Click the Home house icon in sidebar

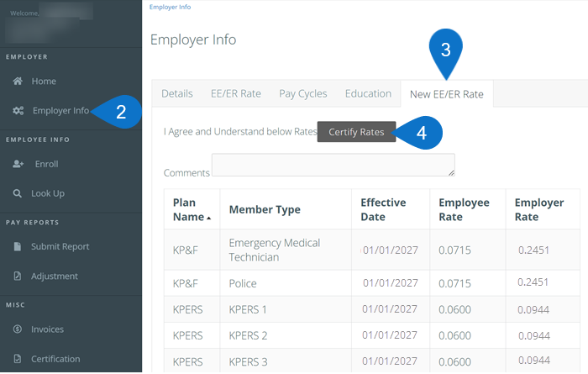[18, 82]
